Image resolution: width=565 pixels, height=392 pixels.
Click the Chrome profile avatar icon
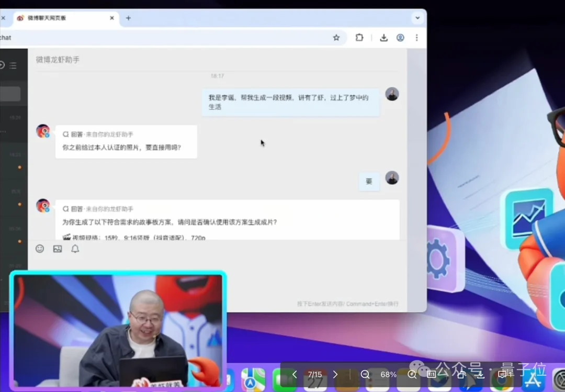coord(400,38)
